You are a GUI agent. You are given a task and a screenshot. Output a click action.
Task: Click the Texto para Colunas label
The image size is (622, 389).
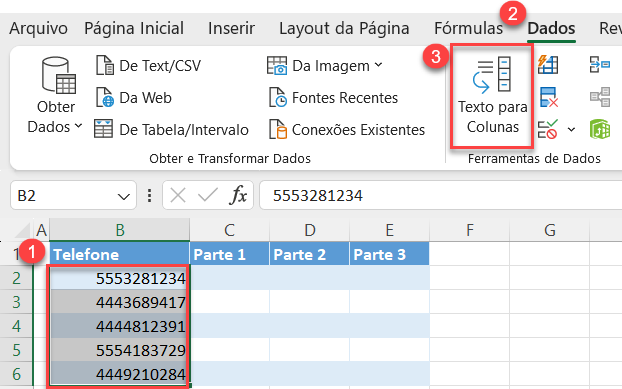tap(493, 117)
